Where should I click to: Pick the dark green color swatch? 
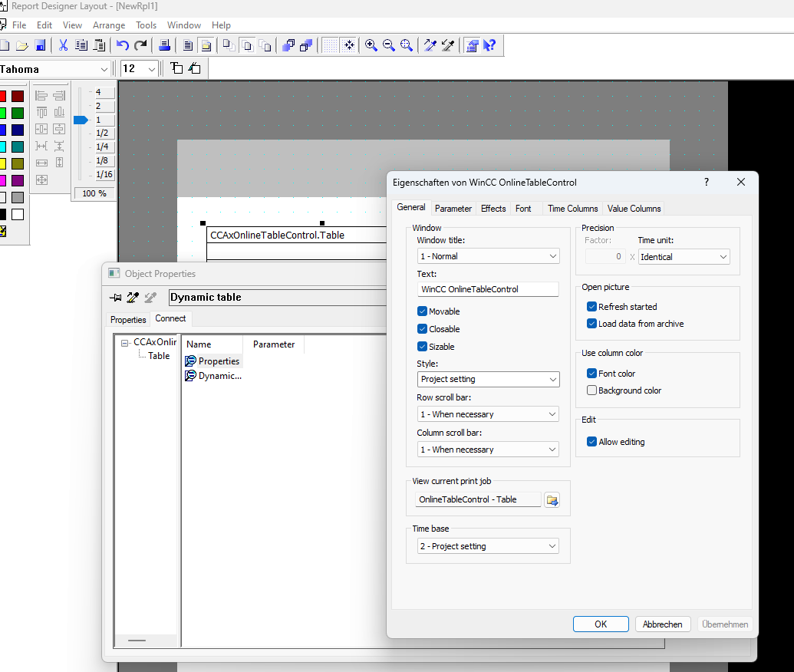18,114
